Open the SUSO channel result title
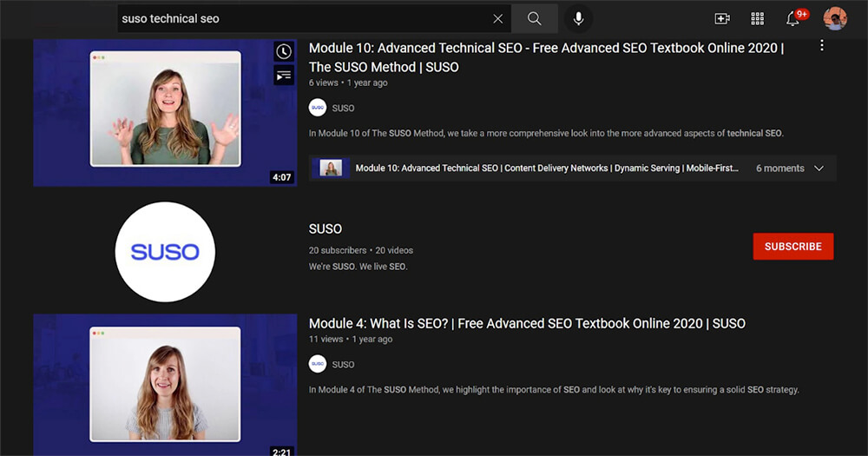This screenshot has height=456, width=868. point(325,228)
